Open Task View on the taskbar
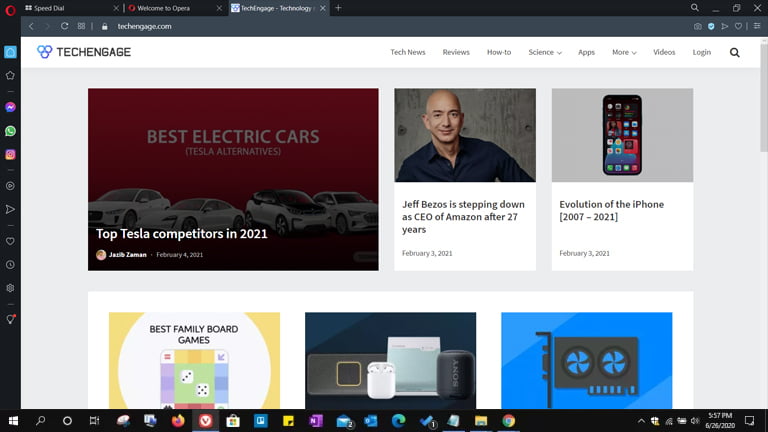768x432 pixels. coord(94,421)
